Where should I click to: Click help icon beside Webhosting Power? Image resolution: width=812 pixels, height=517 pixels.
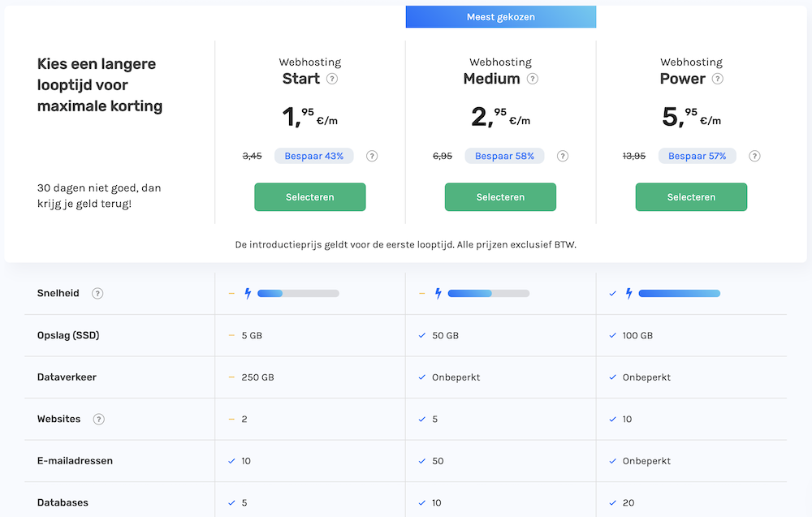[x=718, y=80]
